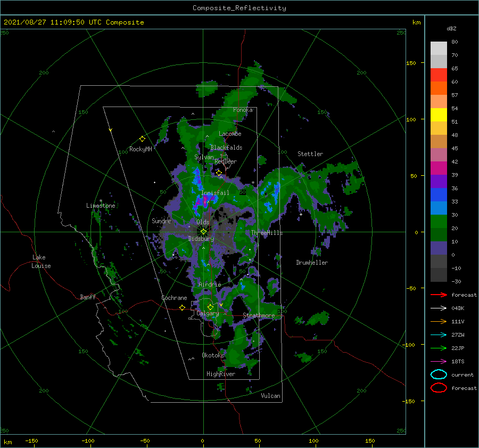Click the Vulcan label
This screenshot has height=448, width=479.
click(270, 396)
